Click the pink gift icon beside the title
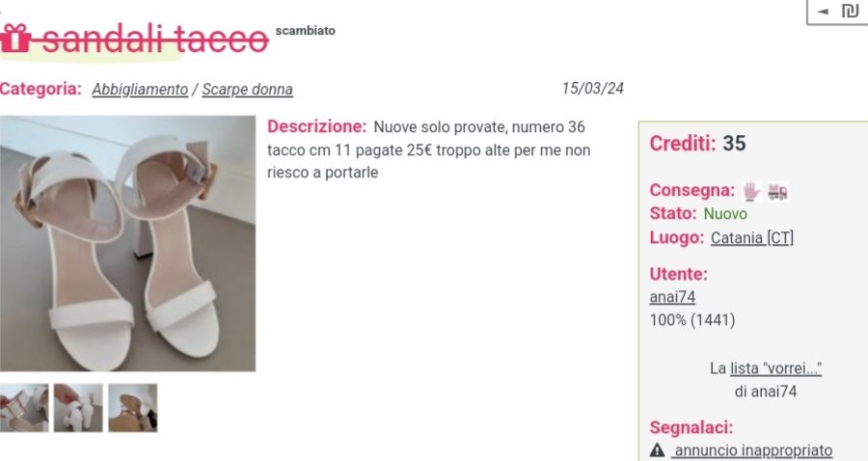Viewport: 868px width, 461px height. click(14, 38)
